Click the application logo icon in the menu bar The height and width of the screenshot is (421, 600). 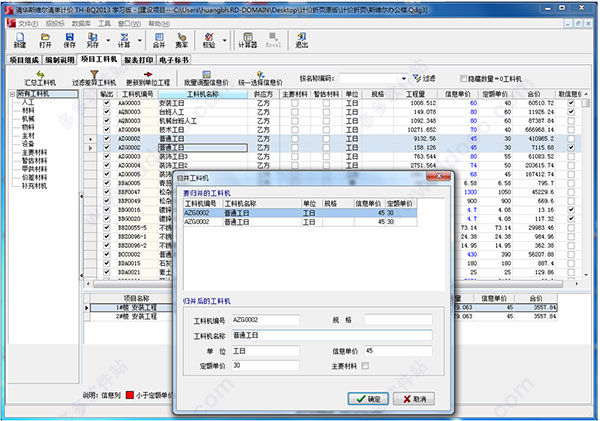[11, 23]
